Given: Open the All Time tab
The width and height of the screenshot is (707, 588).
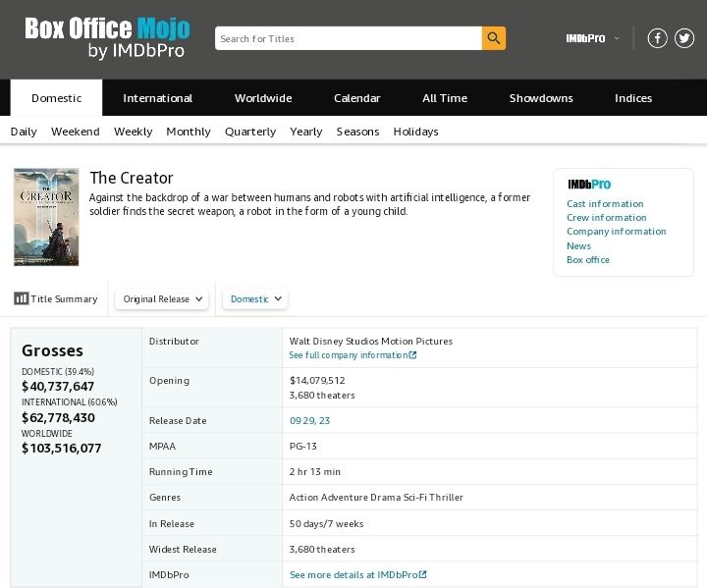Looking at the screenshot, I should pyautogui.click(x=445, y=98).
